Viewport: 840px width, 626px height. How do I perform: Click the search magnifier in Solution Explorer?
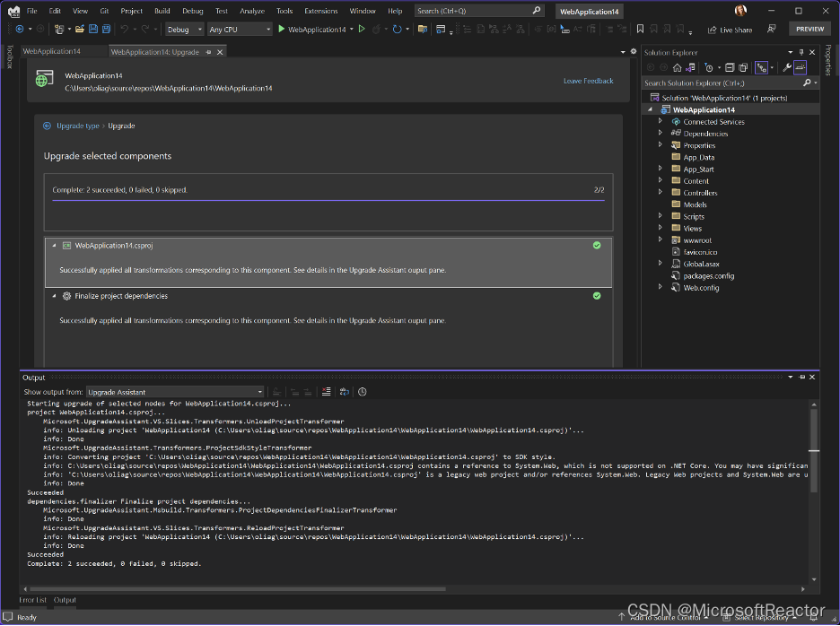[807, 83]
